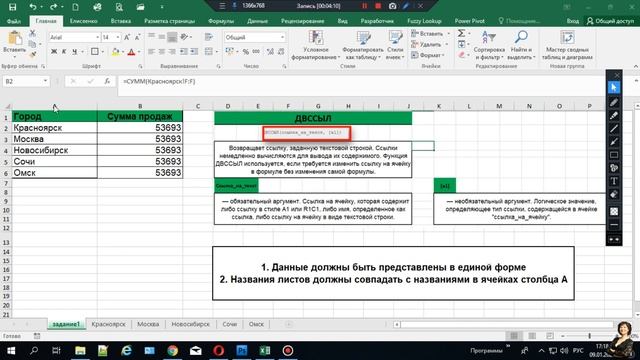Select the rectangle tool in annotation panel
The height and width of the screenshot is (360, 640).
tap(614, 155)
